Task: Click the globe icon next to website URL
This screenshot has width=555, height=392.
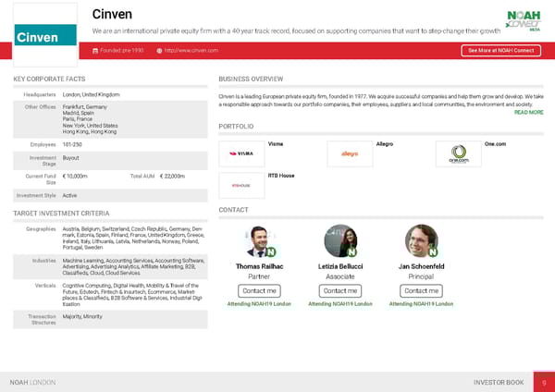Action: click(x=159, y=50)
